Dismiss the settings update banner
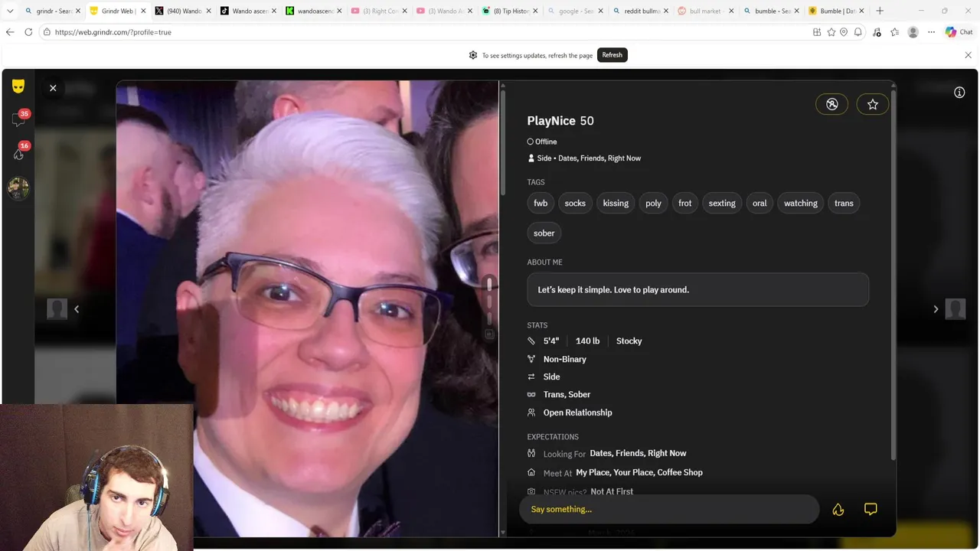980x551 pixels. (x=968, y=55)
